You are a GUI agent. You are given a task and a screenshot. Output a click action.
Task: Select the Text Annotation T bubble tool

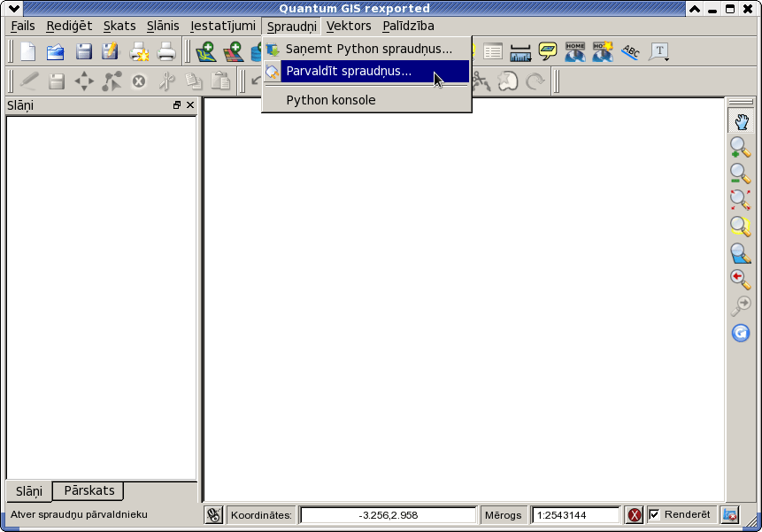coord(659,51)
